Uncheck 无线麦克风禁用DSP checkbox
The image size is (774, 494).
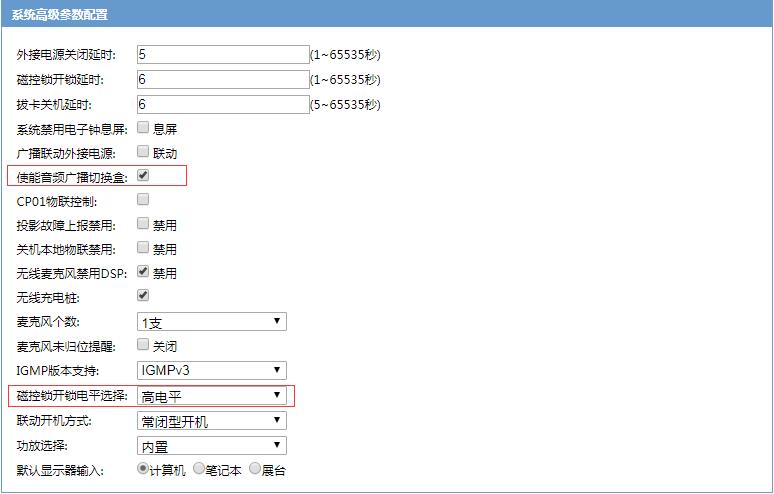coord(143,271)
